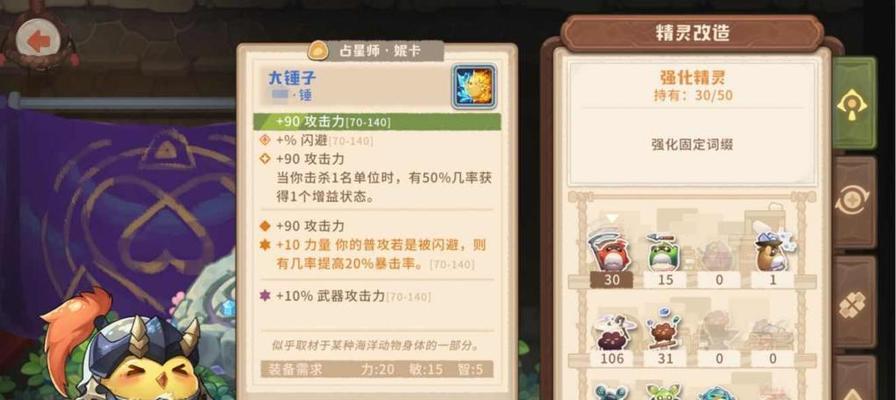Screen dimensions: 896x400
Task: Switch to the crossed-bandage sidebar tab
Action: 854,301
